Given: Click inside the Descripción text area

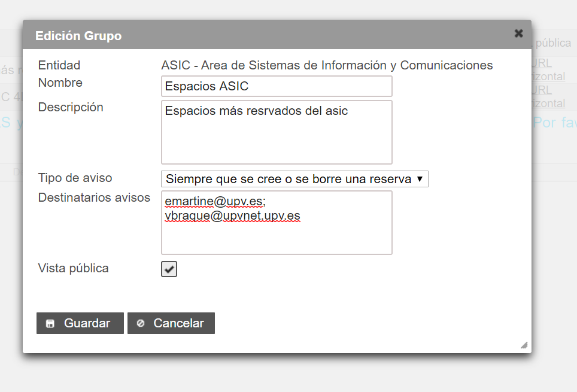Looking at the screenshot, I should [x=277, y=132].
